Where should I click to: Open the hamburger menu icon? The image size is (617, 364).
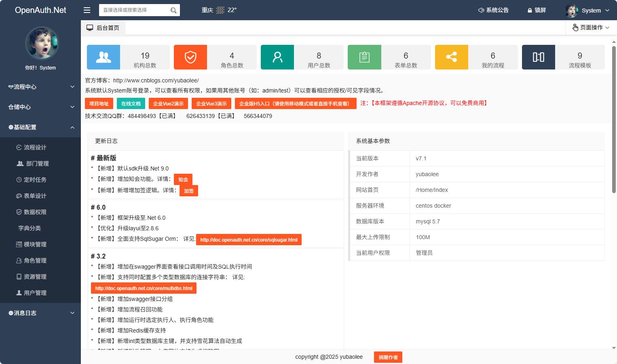(x=87, y=10)
